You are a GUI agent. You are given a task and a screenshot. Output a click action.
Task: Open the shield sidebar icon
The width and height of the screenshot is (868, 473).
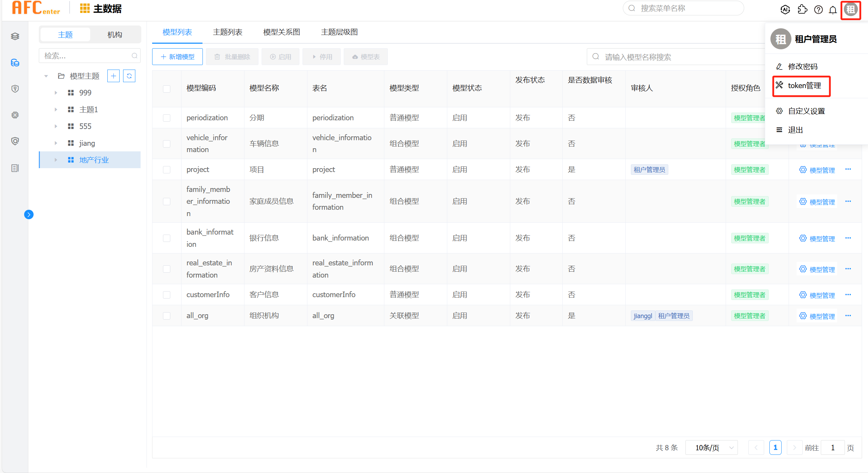(15, 89)
